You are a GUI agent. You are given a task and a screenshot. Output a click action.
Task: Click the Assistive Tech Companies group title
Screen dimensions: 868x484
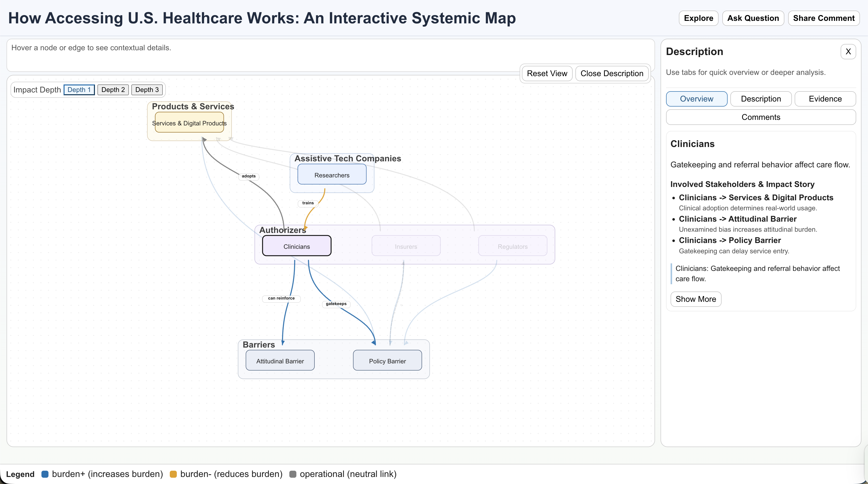(x=348, y=158)
